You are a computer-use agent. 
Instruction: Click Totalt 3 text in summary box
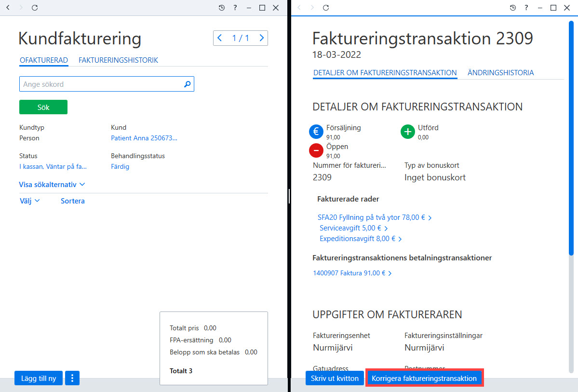click(x=181, y=371)
